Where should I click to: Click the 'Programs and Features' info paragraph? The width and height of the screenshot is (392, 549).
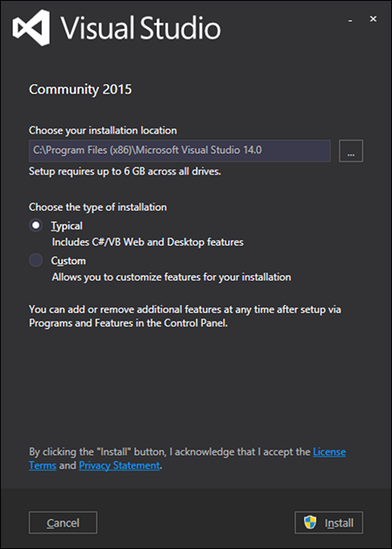186,316
